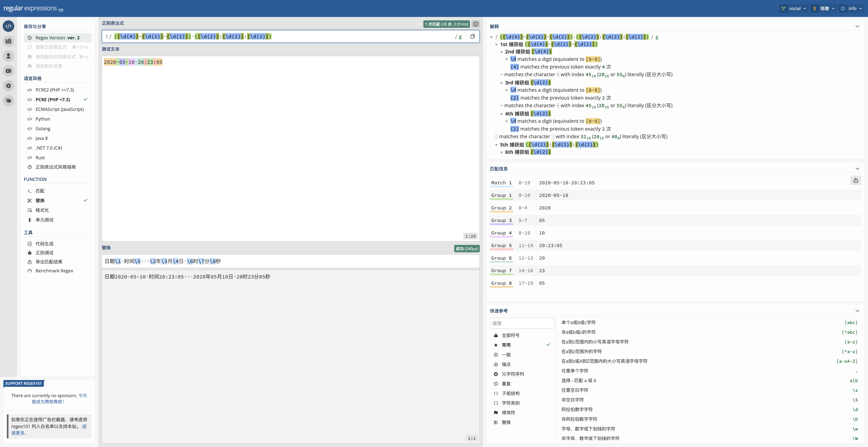Image resolution: width=868 pixels, height=447 pixels.
Task: Open the chat sidebar icon
Action: click(8, 100)
